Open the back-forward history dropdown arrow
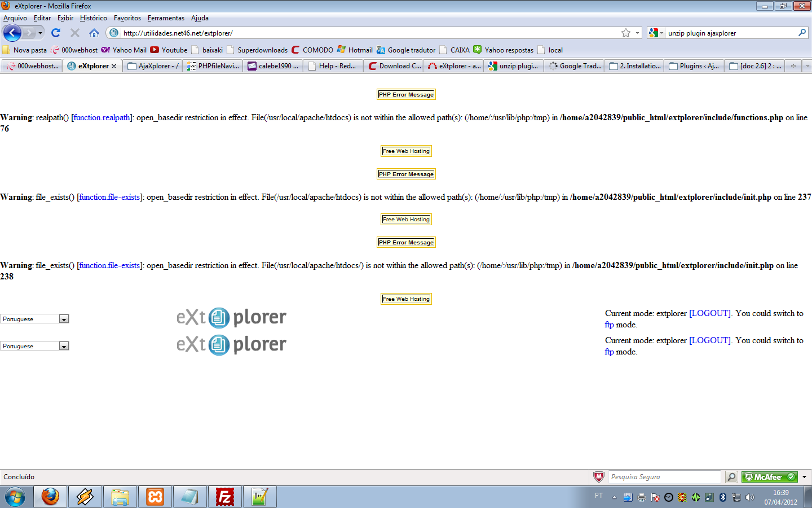The width and height of the screenshot is (812, 508). [x=40, y=33]
